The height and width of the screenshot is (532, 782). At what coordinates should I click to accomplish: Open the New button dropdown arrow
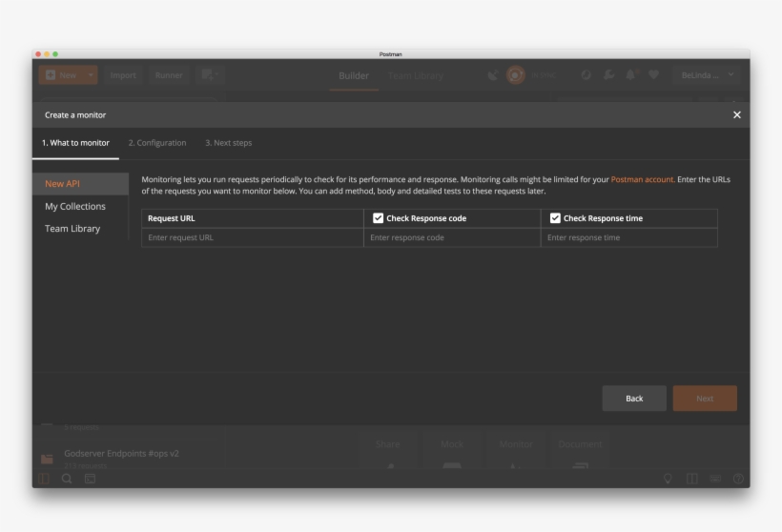pyautogui.click(x=91, y=75)
